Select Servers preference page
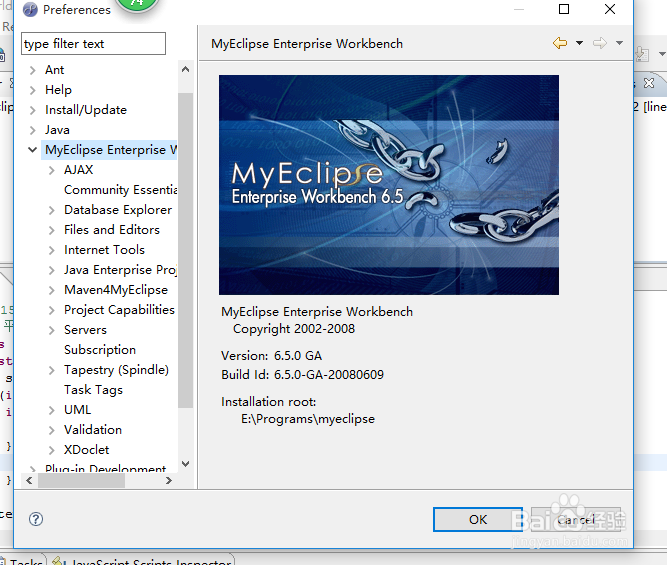 [85, 330]
